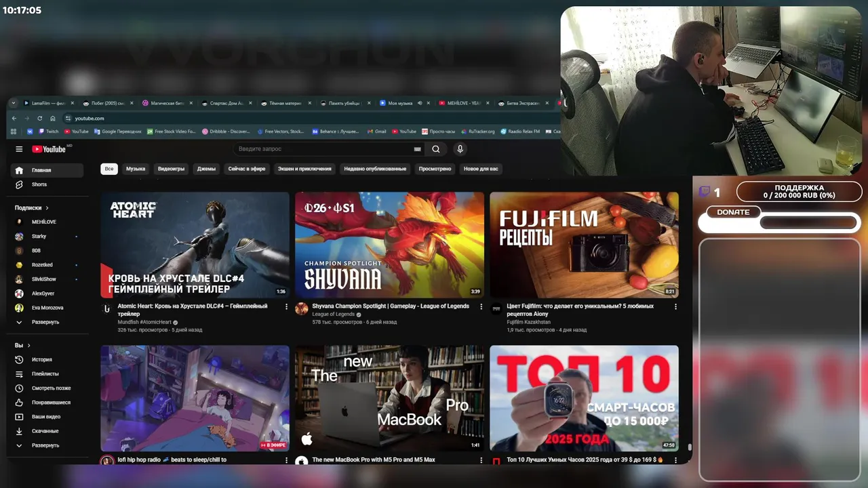Open lofi hip hop radio live thumbnail
The width and height of the screenshot is (868, 488).
[x=195, y=399]
